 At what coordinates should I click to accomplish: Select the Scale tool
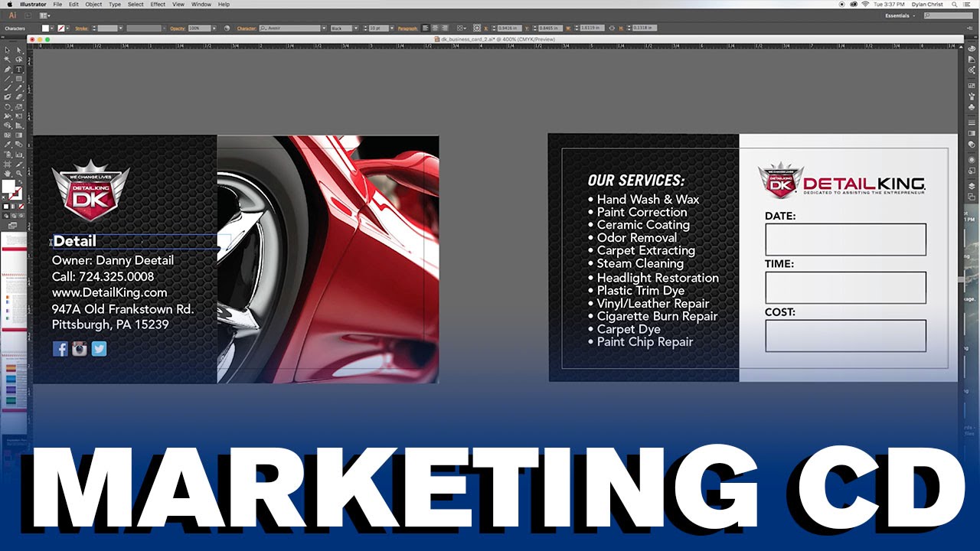click(18, 106)
